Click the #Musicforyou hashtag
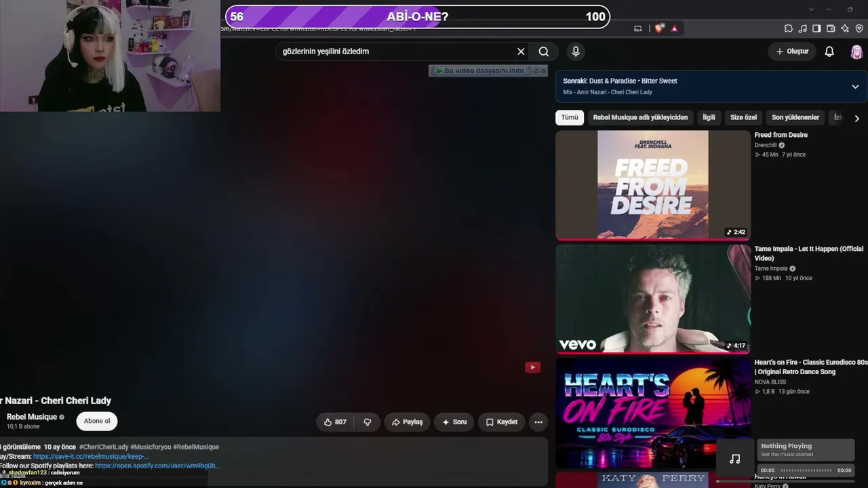Screen dimensions: 868x488 click(x=151, y=447)
